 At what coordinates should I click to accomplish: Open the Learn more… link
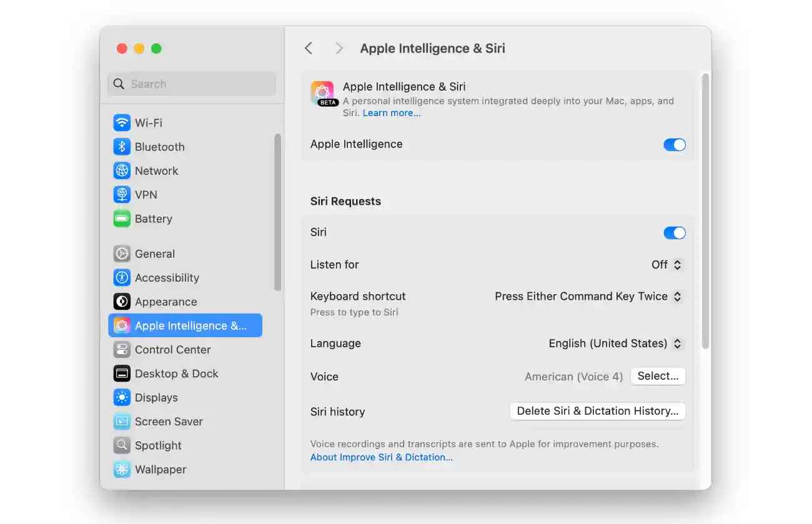coord(392,113)
